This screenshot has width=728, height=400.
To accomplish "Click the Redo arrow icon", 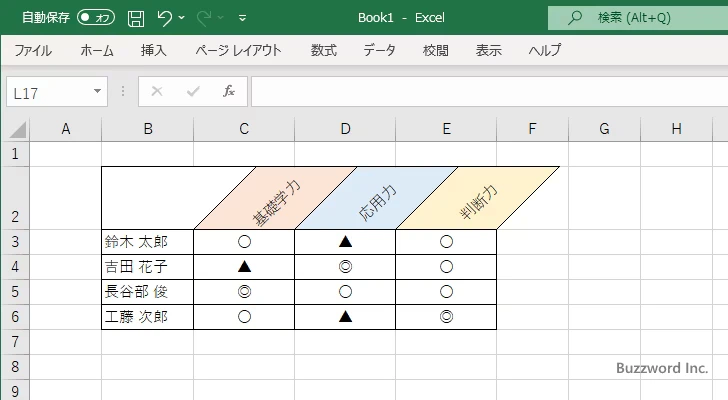I will click(204, 18).
